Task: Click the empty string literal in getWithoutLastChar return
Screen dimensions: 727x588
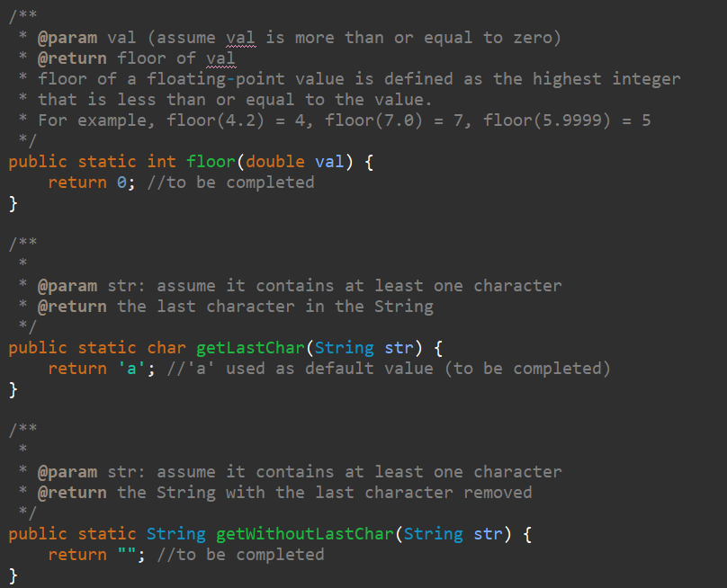Action: pos(127,555)
